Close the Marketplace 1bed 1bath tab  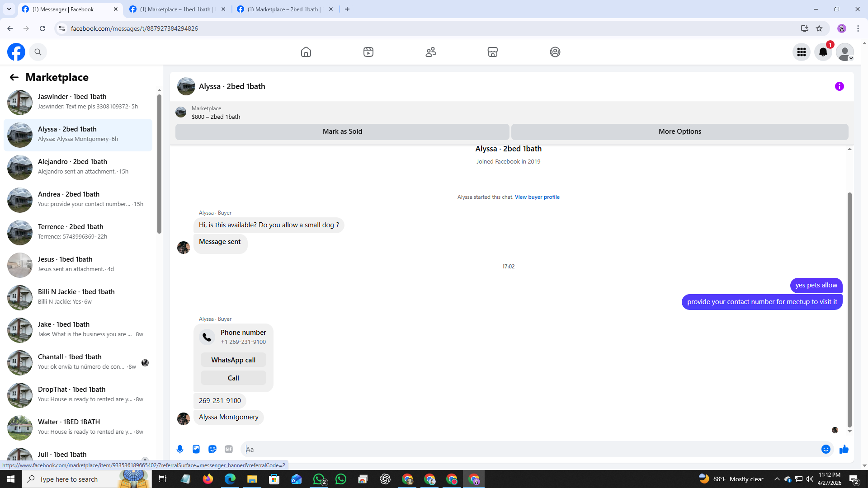(223, 9)
